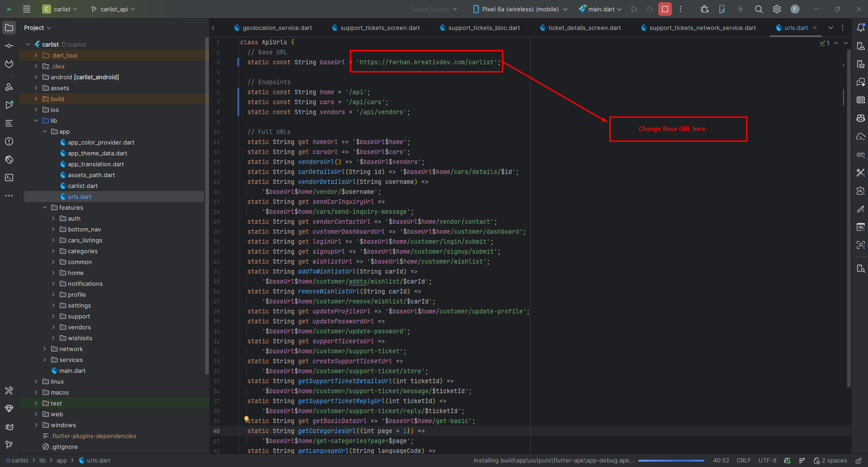868x467 pixels.
Task: Open more toolbar actions kebab menu
Action: point(680,9)
